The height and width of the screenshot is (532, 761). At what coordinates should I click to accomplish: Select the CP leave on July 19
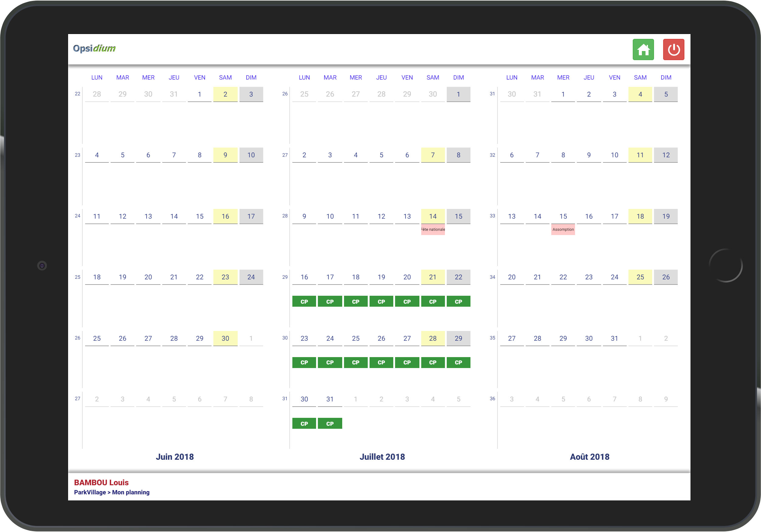click(381, 302)
